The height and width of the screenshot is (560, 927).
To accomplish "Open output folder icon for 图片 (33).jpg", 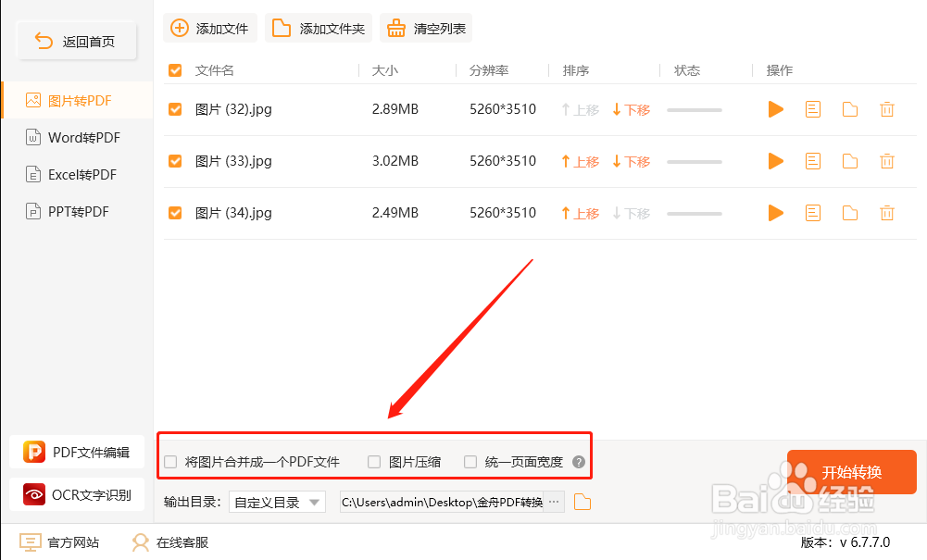I will 850,161.
